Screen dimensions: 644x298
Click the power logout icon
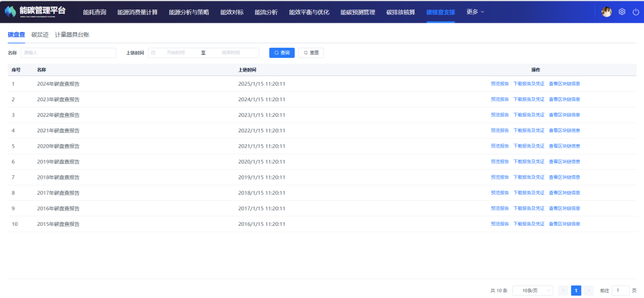(x=636, y=12)
